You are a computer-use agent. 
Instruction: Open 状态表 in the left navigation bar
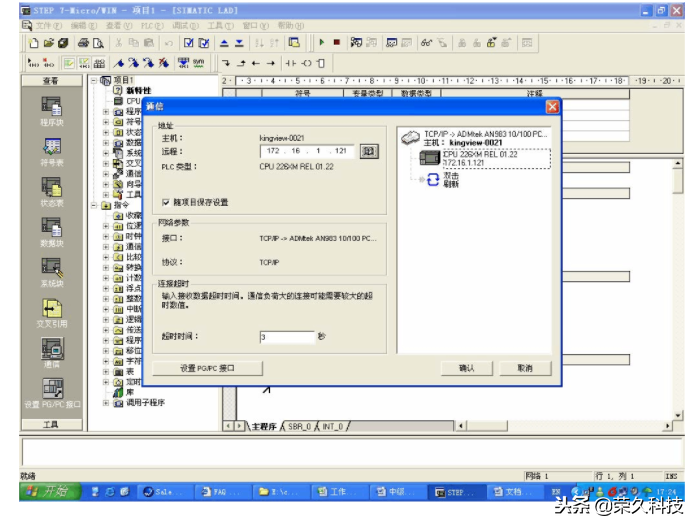50,191
